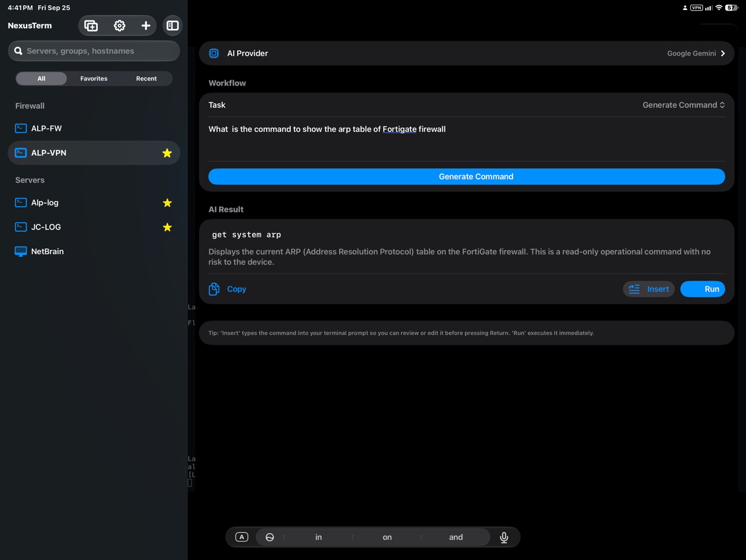Image resolution: width=746 pixels, height=560 pixels.
Task: Click the AI Provider chip icon
Action: (214, 53)
